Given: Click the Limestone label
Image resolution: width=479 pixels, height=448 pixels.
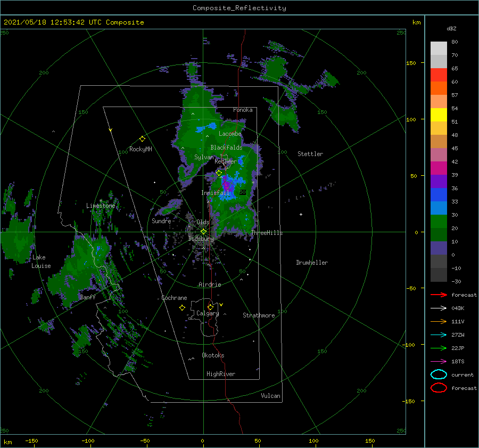Looking at the screenshot, I should pyautogui.click(x=101, y=206).
